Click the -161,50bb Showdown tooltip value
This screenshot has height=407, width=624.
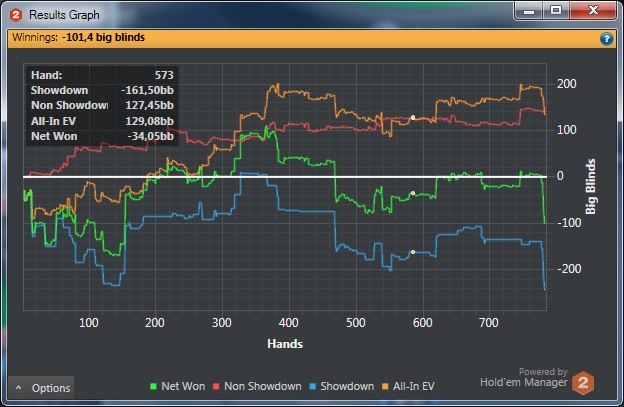pyautogui.click(x=147, y=90)
